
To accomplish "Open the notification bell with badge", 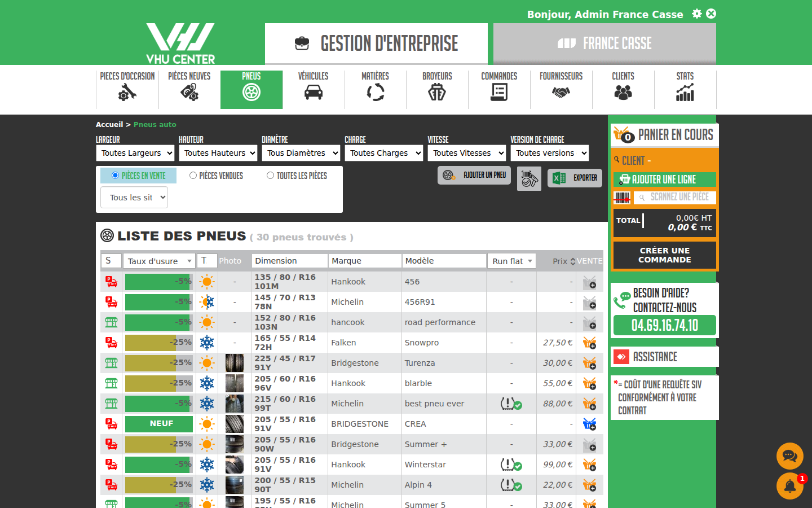I will click(790, 486).
